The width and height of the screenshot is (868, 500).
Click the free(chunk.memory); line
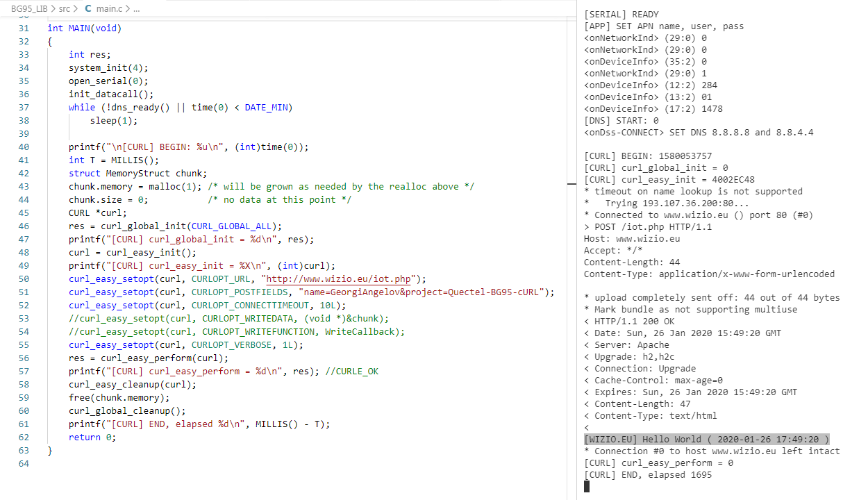119,398
